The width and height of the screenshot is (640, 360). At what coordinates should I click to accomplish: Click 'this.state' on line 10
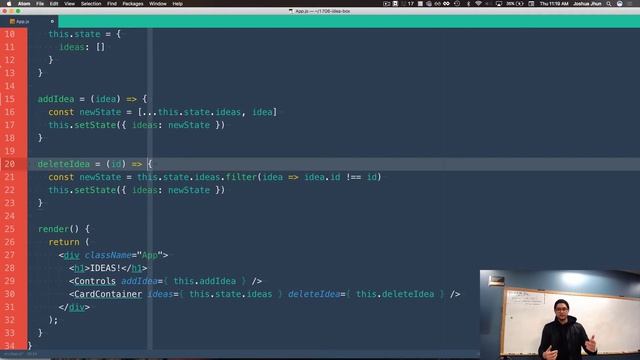[x=74, y=34]
